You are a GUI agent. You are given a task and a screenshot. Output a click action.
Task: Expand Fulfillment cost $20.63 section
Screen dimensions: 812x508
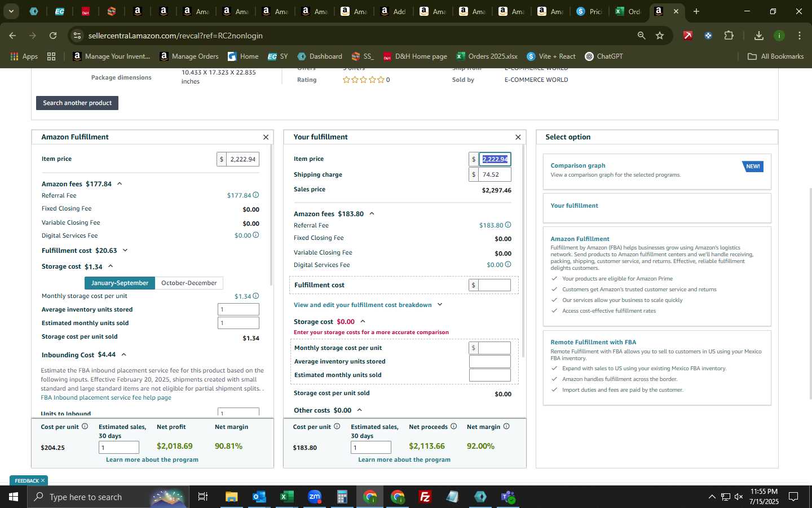coord(125,251)
